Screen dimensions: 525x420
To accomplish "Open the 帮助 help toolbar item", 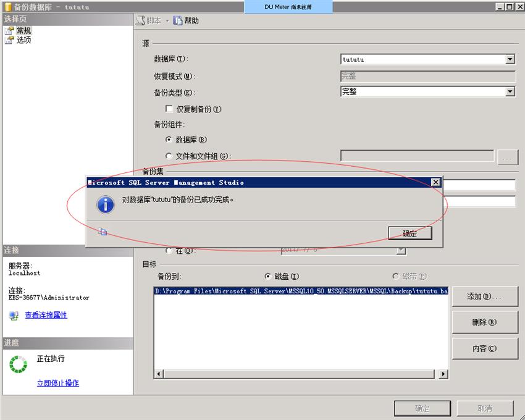I will (x=186, y=21).
